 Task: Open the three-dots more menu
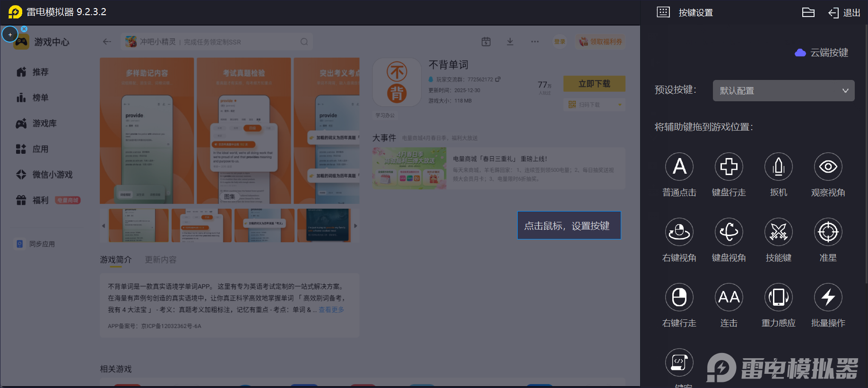point(535,42)
